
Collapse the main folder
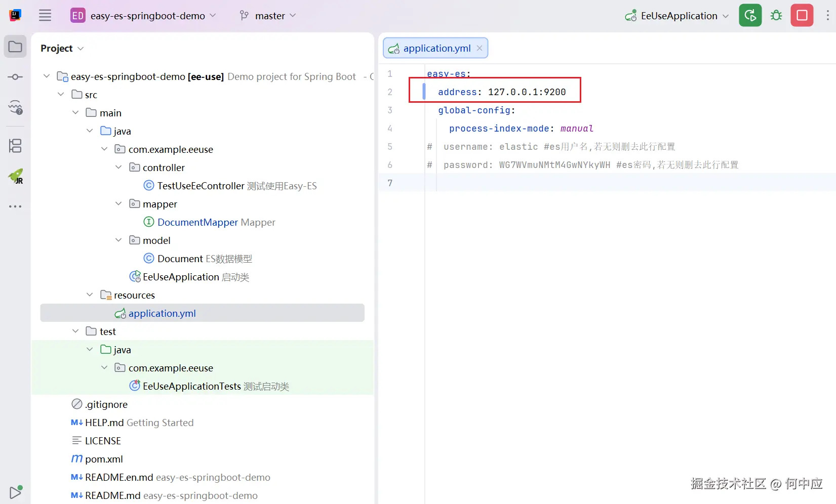point(75,112)
